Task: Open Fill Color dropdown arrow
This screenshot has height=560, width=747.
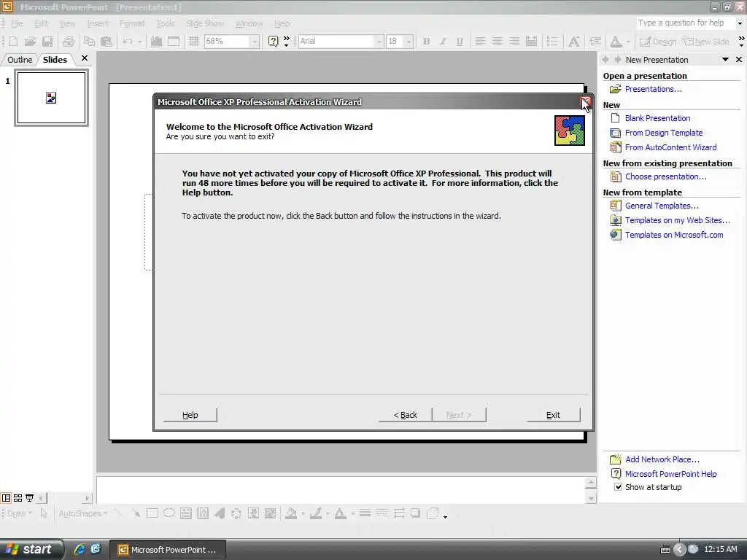Action: coord(303,513)
